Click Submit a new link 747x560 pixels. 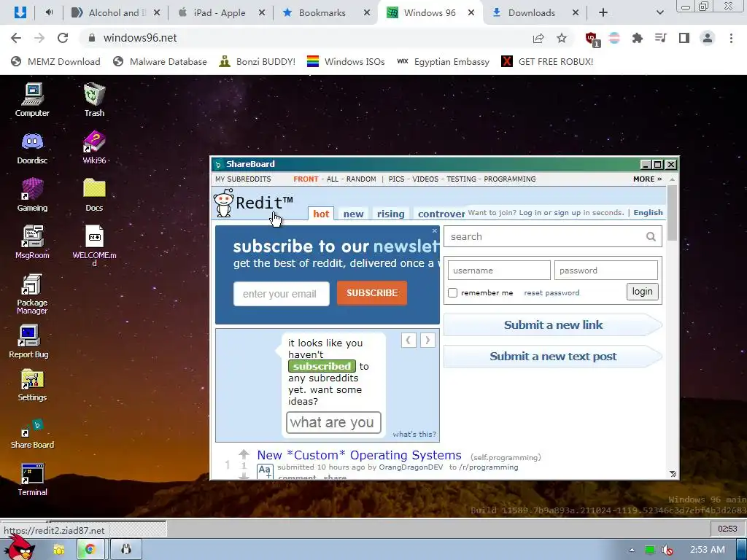553,324
